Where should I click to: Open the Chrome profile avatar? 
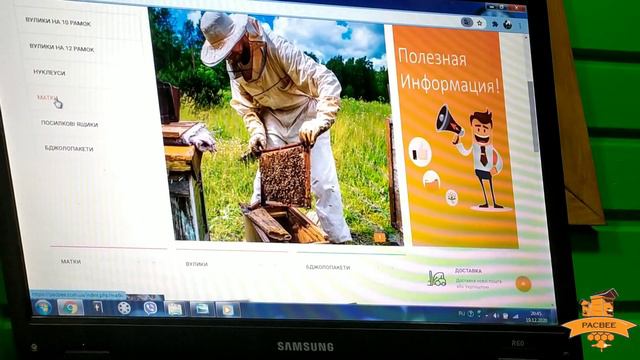pos(508,24)
